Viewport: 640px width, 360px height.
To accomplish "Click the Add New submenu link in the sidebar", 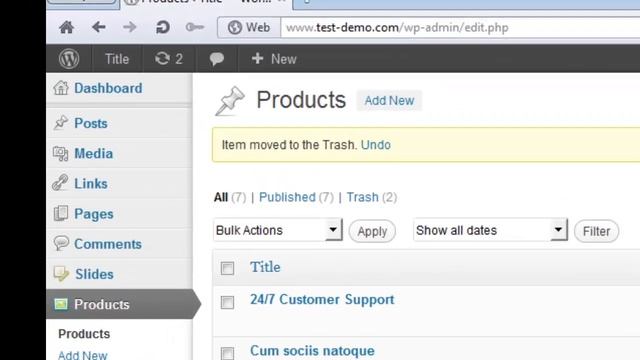I will 83,355.
